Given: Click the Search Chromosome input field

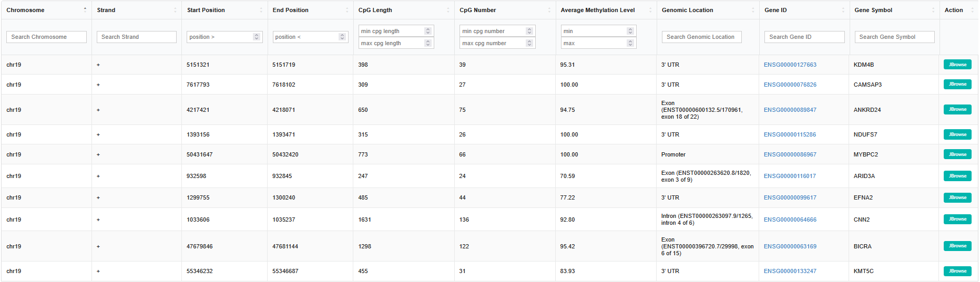Looking at the screenshot, I should [46, 37].
